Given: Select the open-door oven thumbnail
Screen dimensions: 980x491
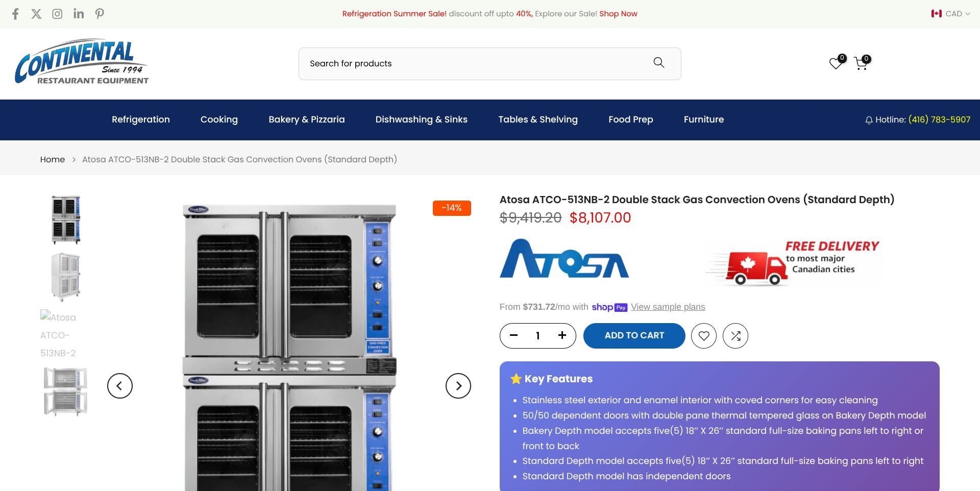Looking at the screenshot, I should (x=66, y=391).
